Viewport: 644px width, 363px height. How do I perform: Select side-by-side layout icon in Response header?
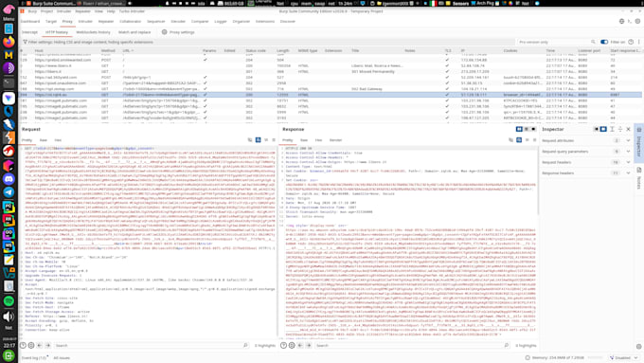[x=519, y=129]
